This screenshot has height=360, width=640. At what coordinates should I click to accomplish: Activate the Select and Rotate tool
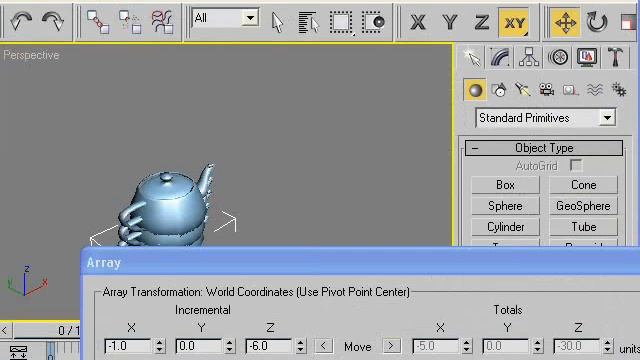(x=597, y=22)
